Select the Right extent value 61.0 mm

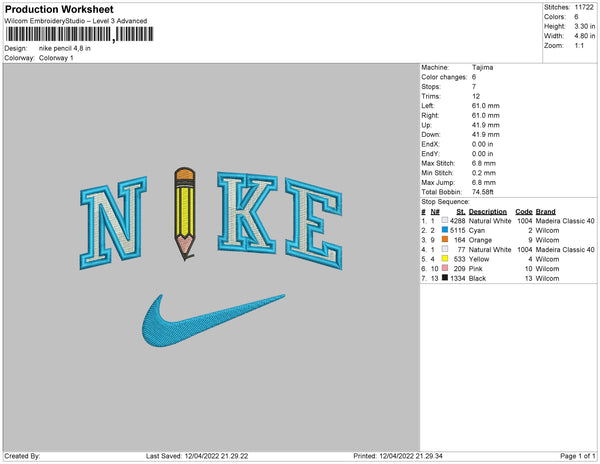(486, 115)
